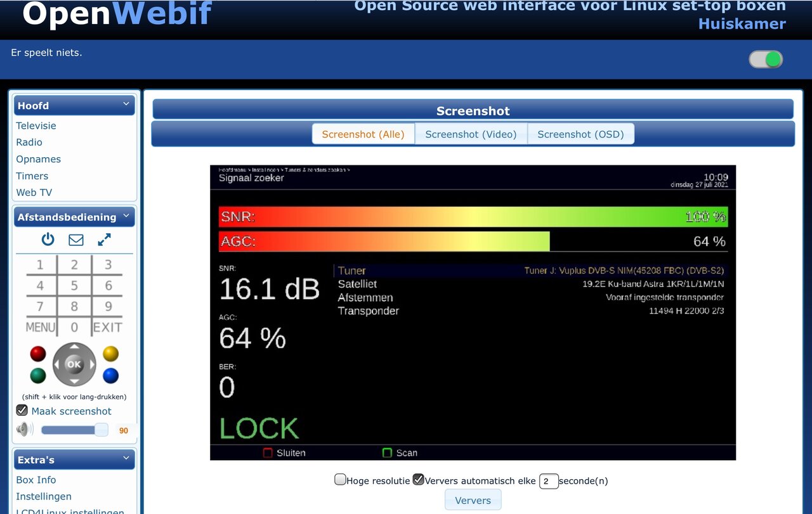Enable the Hoge resolutie checkbox
The height and width of the screenshot is (514, 812).
(x=341, y=480)
